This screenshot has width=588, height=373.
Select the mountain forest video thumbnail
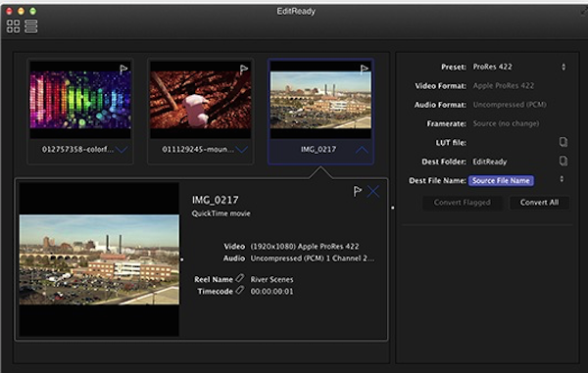click(x=201, y=100)
